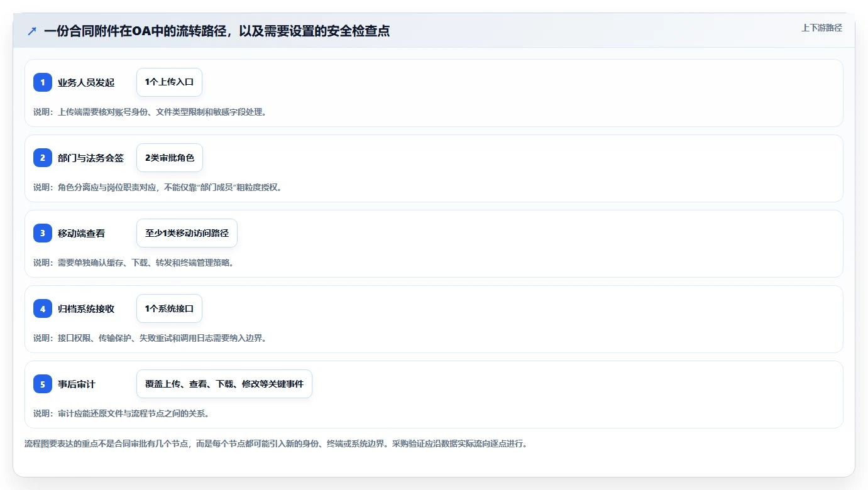Click the description starting with 上传端需要核对账号身份

tap(150, 112)
